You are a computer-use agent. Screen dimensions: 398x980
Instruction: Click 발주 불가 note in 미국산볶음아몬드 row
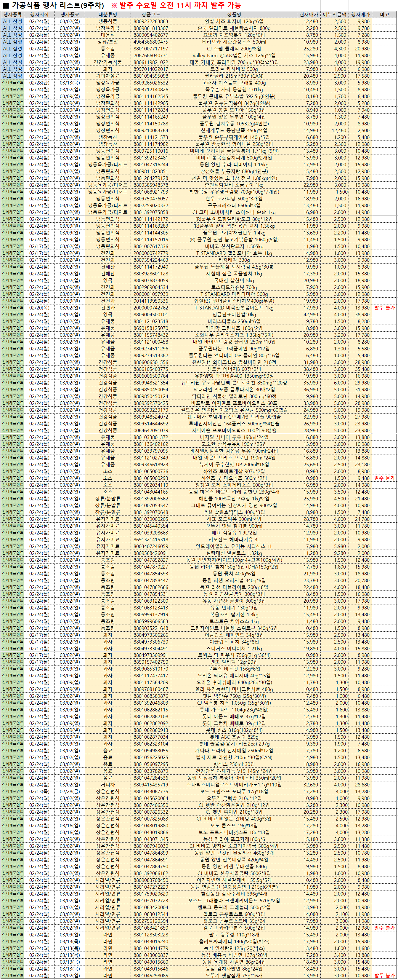tap(384, 308)
